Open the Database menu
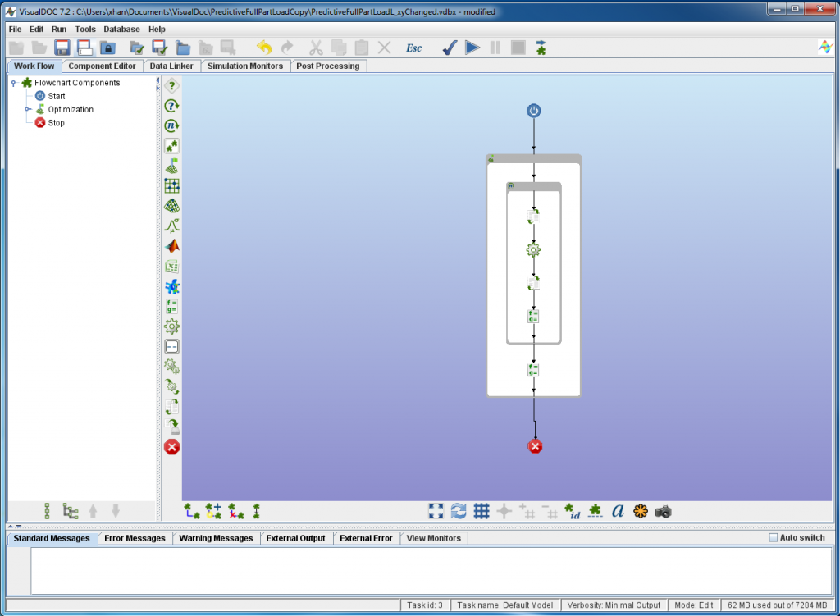Image resolution: width=840 pixels, height=616 pixels. click(121, 29)
